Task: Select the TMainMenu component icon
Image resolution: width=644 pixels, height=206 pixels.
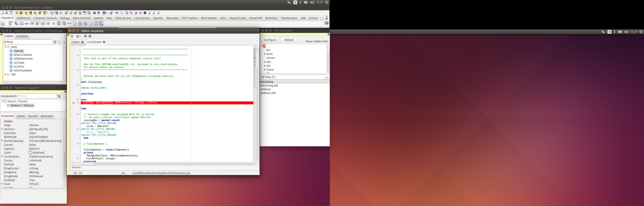Action: pos(11,23)
